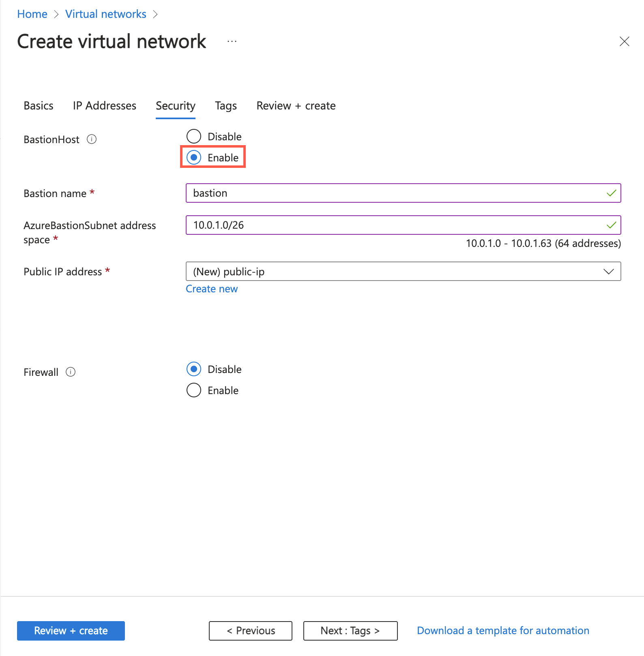Click the blue Review + create button
644x656 pixels.
pyautogui.click(x=71, y=630)
